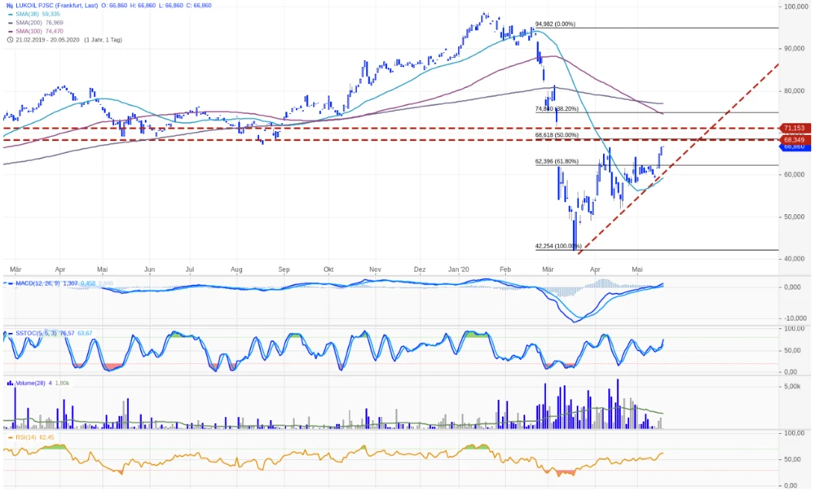
Task: Click the Jan '20 time axis label
Action: pyautogui.click(x=459, y=268)
